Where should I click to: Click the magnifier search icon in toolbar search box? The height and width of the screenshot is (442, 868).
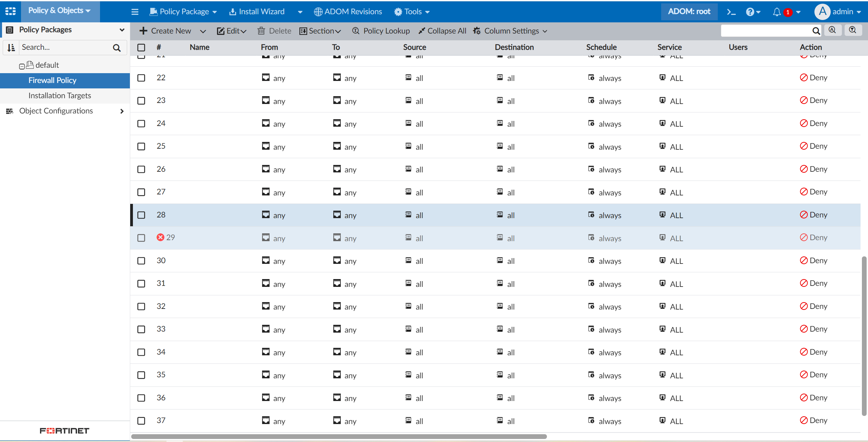pos(816,31)
